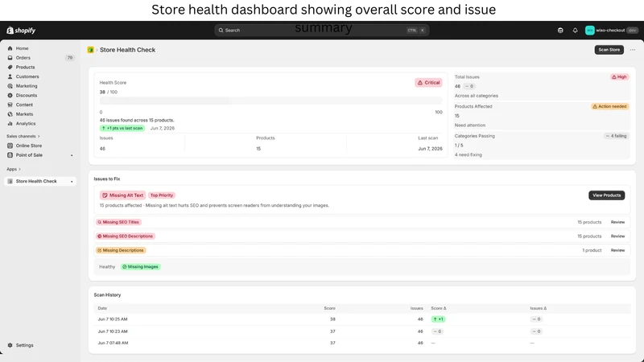644x362 pixels.
Task: Click the search input field
Action: 321,31
